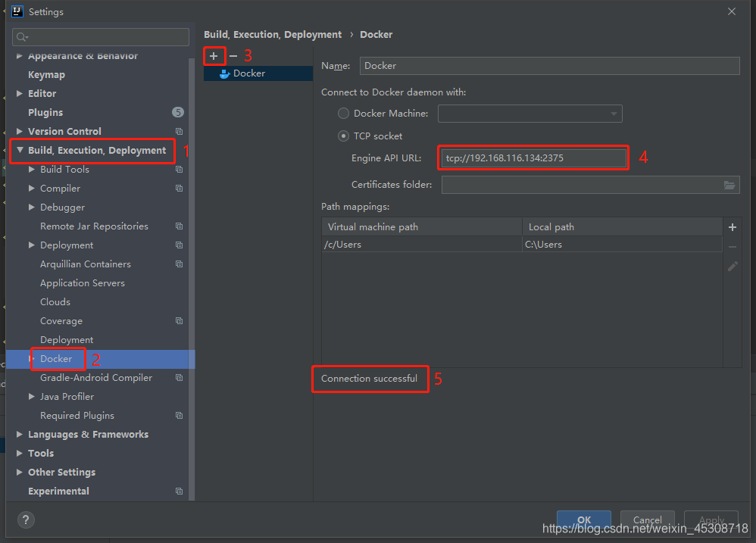The width and height of the screenshot is (756, 543).
Task: Click the Cancel button
Action: click(x=648, y=520)
